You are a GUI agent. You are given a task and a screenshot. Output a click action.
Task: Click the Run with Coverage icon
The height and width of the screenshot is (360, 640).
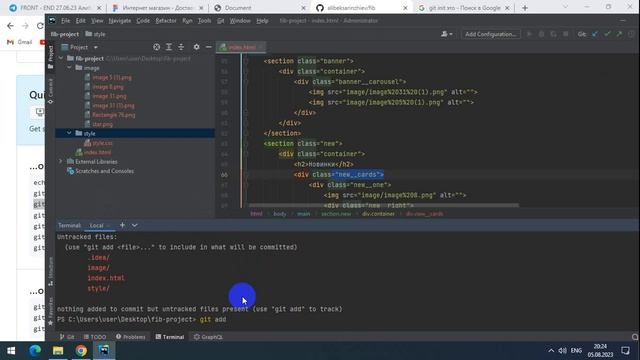tap(553, 34)
